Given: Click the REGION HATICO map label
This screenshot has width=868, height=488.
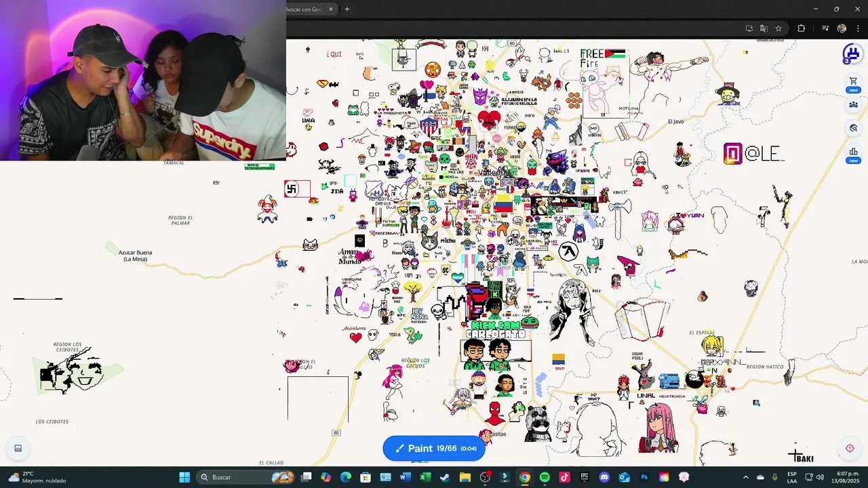Looking at the screenshot, I should pyautogui.click(x=765, y=367).
